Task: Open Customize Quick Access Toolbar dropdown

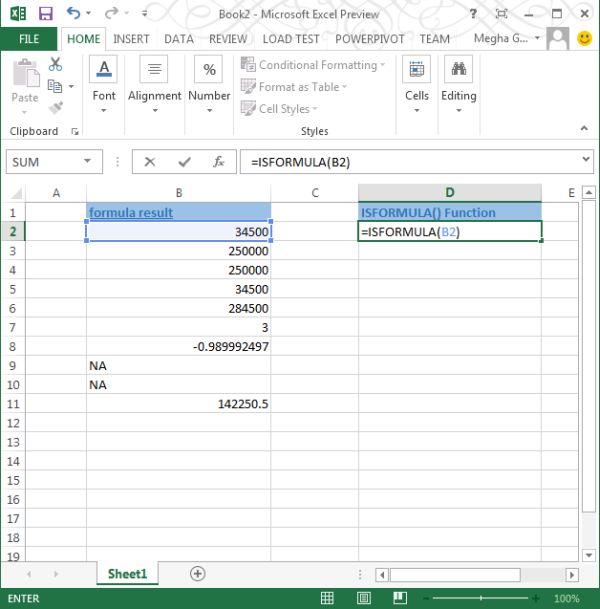Action: pyautogui.click(x=144, y=13)
